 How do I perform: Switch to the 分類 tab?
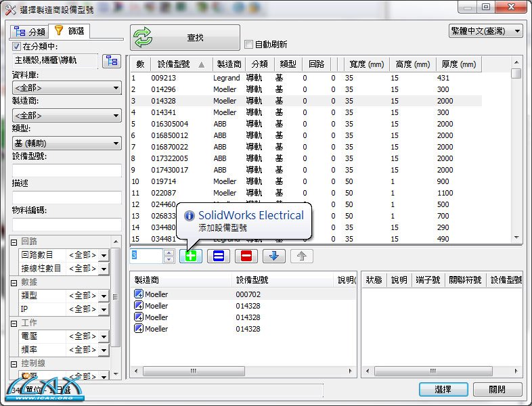click(30, 31)
